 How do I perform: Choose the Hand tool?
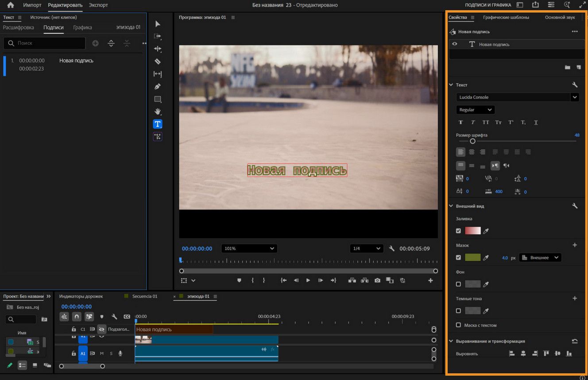[x=158, y=111]
